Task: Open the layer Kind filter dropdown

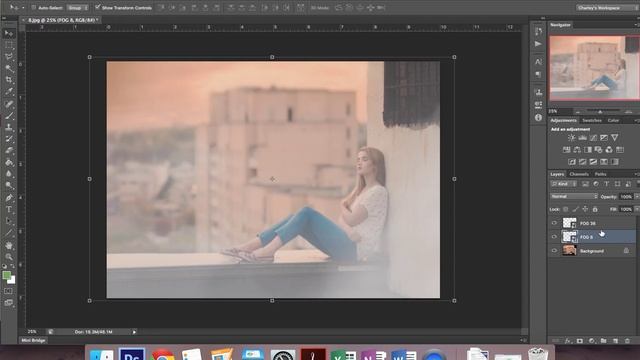Action: [564, 184]
